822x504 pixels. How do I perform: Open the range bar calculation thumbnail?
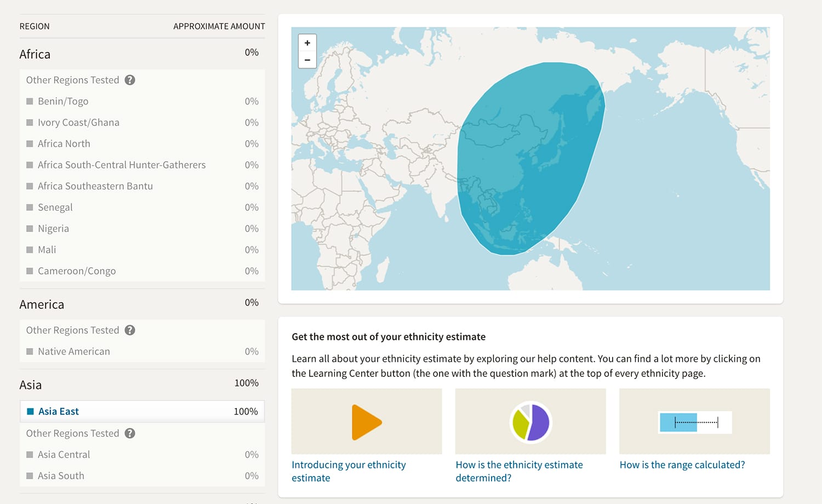click(694, 422)
